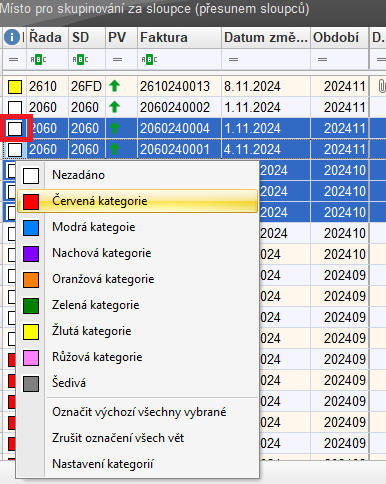Click Období 202411 in row 2060240001
Viewport: 386px width, 484px height.
pyautogui.click(x=340, y=149)
